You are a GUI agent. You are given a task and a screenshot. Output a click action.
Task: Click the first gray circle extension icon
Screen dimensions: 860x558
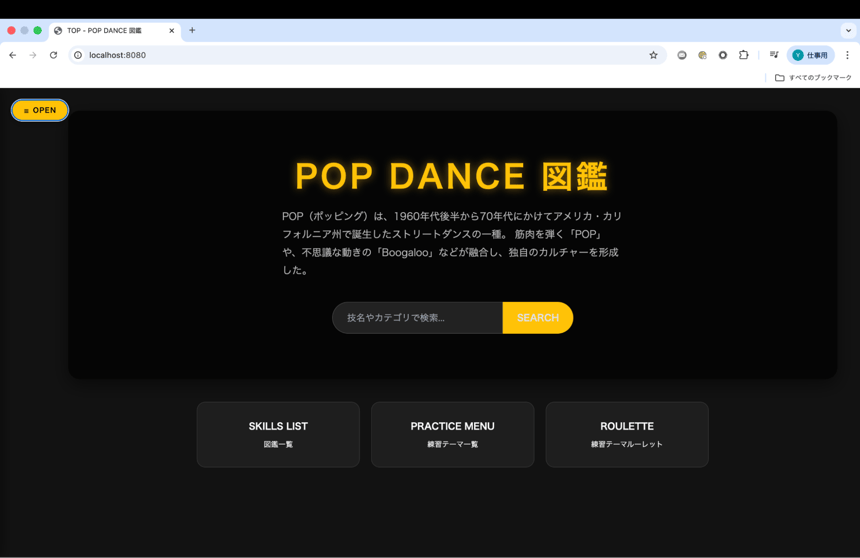click(x=682, y=55)
